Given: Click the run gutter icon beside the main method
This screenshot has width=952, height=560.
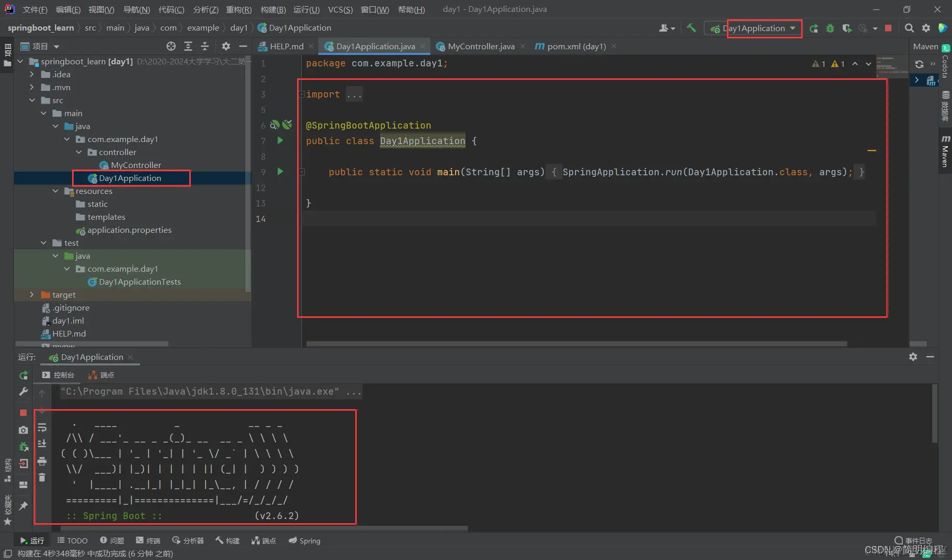Looking at the screenshot, I should pos(280,172).
